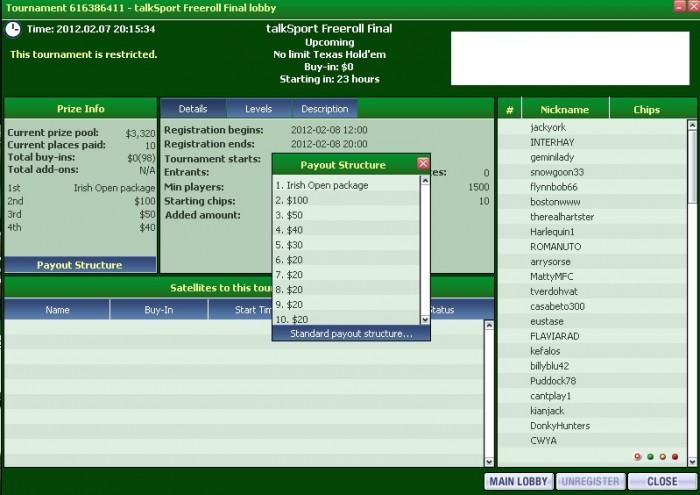Viewport: 700px width, 495px height.
Task: Click satellites list scroll down arrow
Action: pos(489,462)
